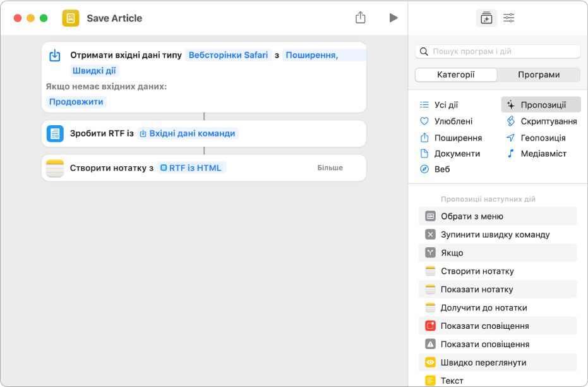
Task: Run the shortcut with the Play button
Action: (393, 18)
